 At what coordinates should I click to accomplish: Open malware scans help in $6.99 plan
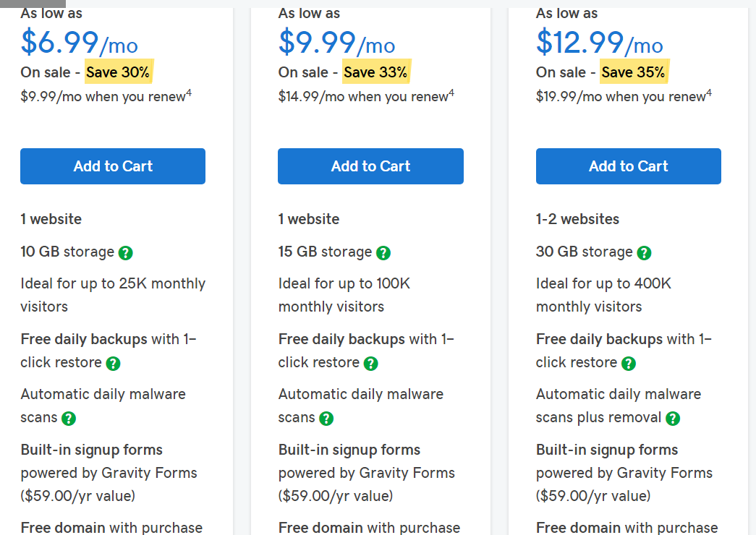point(69,419)
